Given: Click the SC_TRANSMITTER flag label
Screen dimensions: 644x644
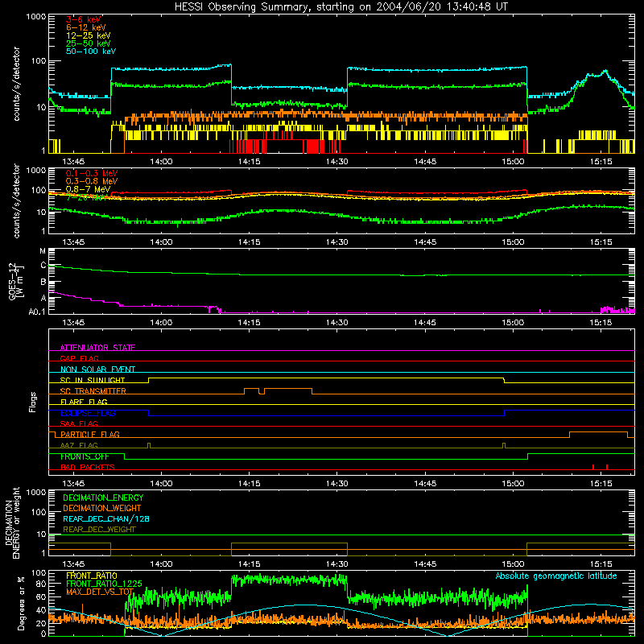Looking at the screenshot, I should pos(93,391).
